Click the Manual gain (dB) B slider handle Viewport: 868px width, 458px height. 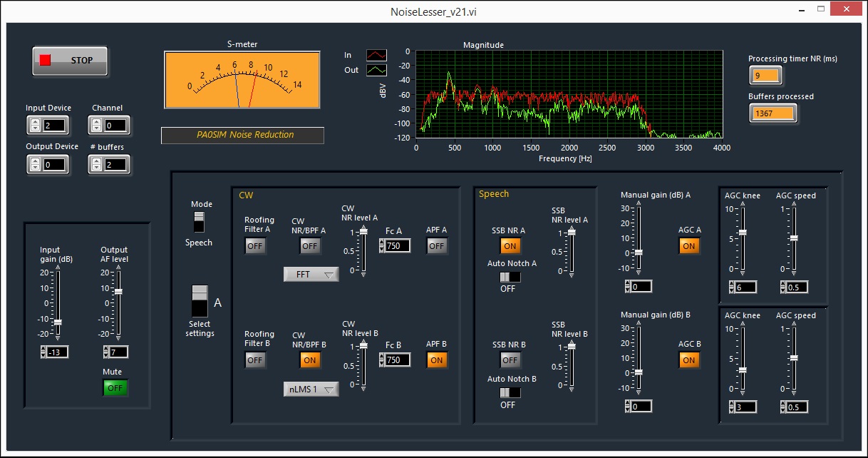click(x=639, y=372)
